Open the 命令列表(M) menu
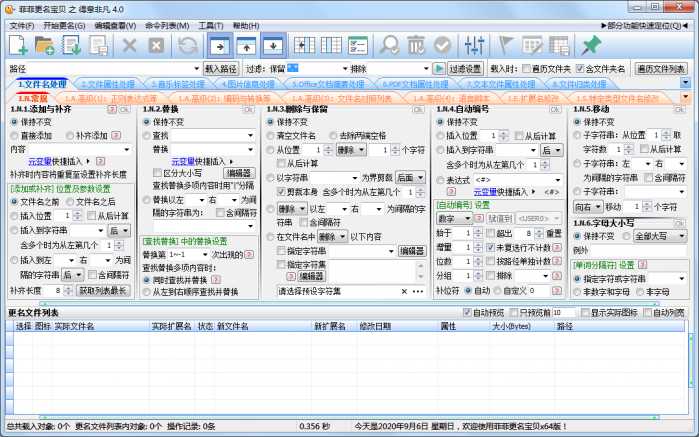This screenshot has height=437, width=699. [167, 25]
